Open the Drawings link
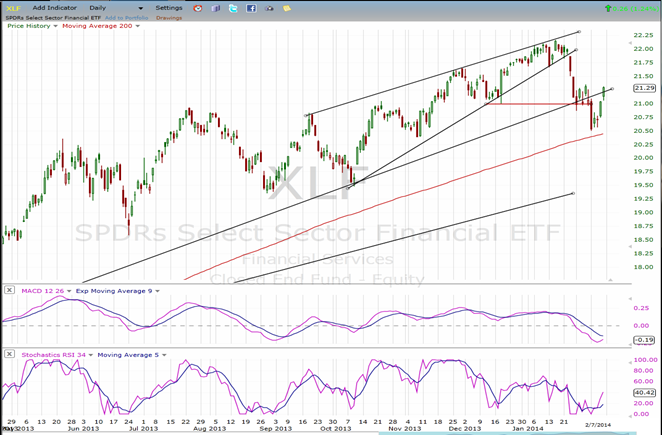 click(169, 18)
